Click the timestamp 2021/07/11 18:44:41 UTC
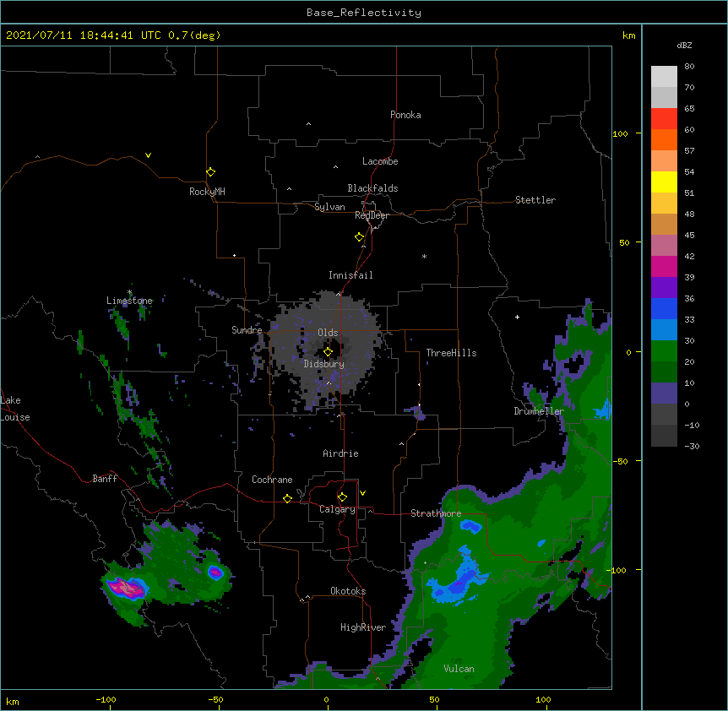This screenshot has width=728, height=711. coord(83,35)
